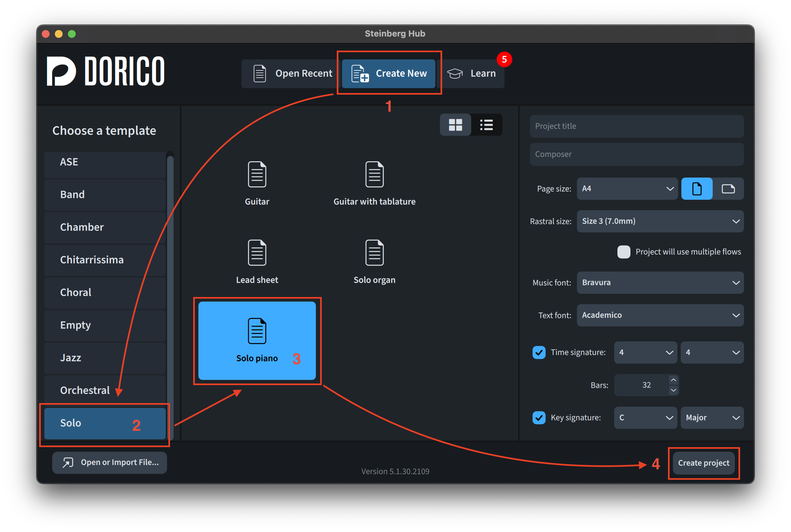
Task: Click the Project title input field
Action: 636,126
